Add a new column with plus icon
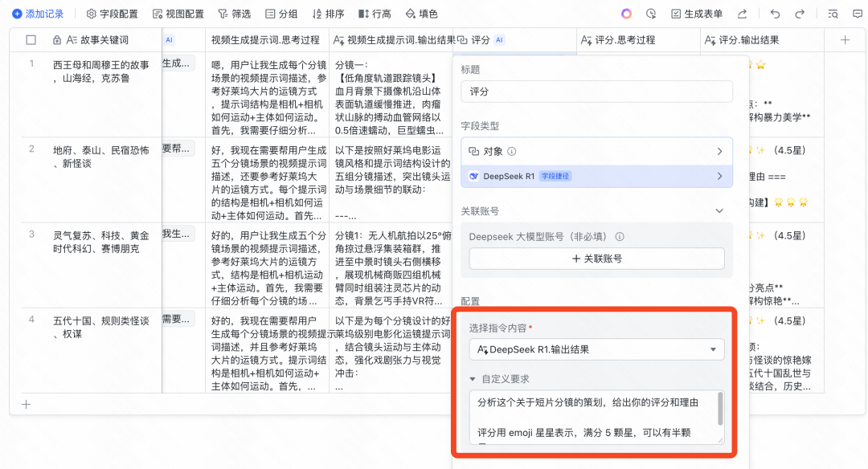This screenshot has height=469, width=868. [x=845, y=40]
